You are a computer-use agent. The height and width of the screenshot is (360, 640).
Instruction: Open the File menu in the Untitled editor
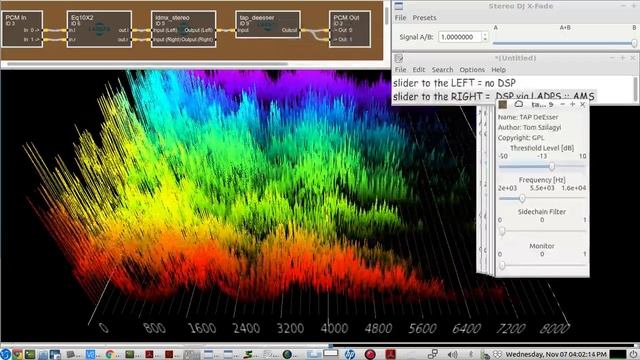400,70
